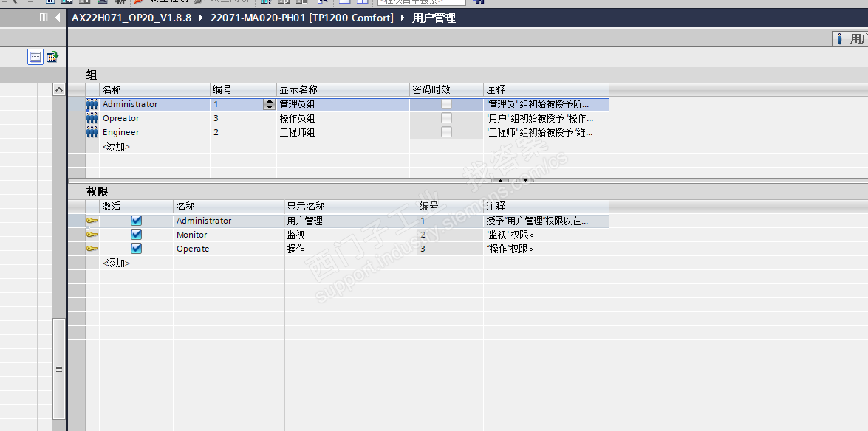Screen dimensions: 868x431
Task: Click the project tree panel columns icon
Action: click(44, 18)
